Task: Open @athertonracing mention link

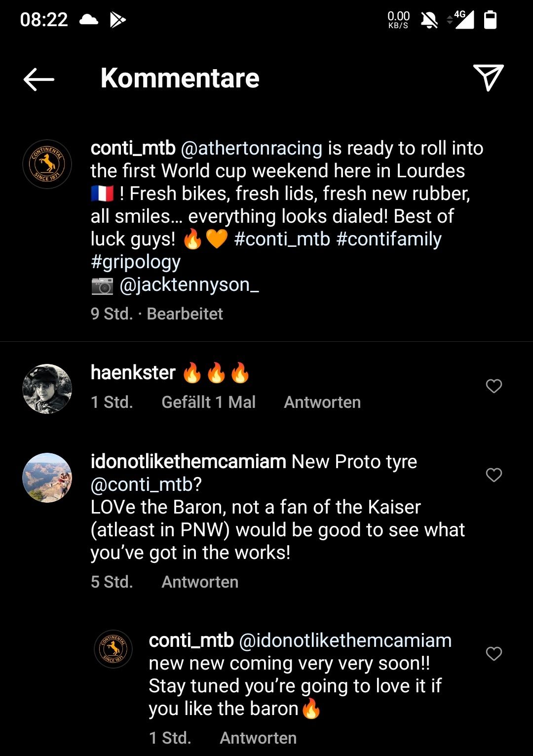Action: point(252,148)
